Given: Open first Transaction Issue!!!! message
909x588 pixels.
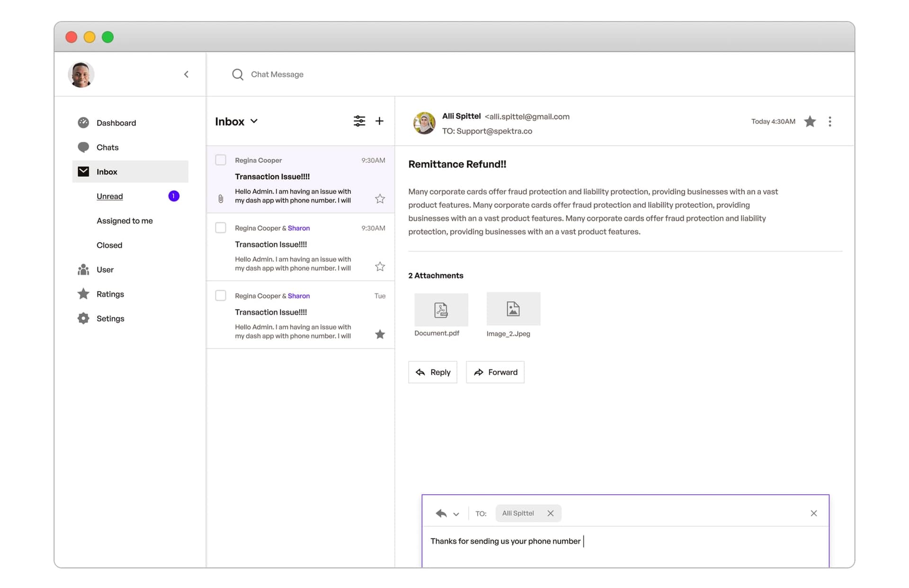Looking at the screenshot, I should [301, 179].
